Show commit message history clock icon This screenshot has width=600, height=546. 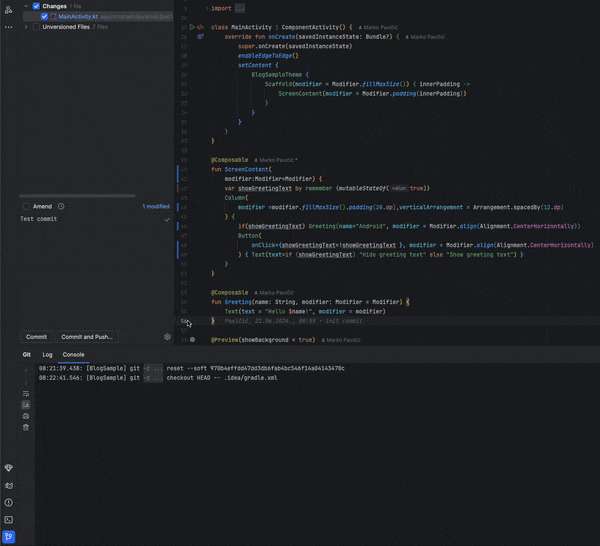point(61,206)
